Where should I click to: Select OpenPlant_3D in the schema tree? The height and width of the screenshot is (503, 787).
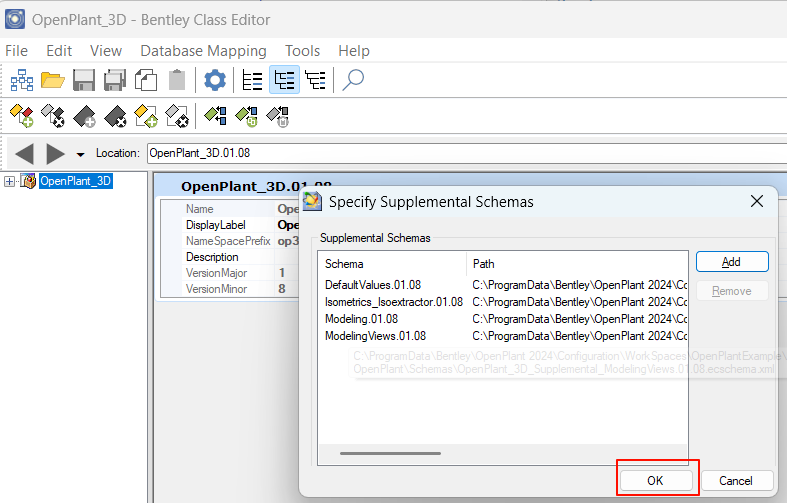76,181
